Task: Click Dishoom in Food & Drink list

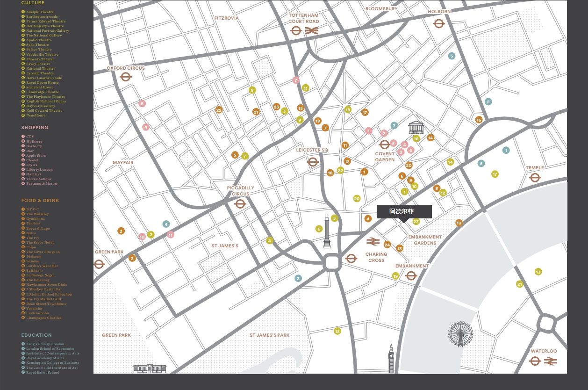Action: [x=34, y=257]
